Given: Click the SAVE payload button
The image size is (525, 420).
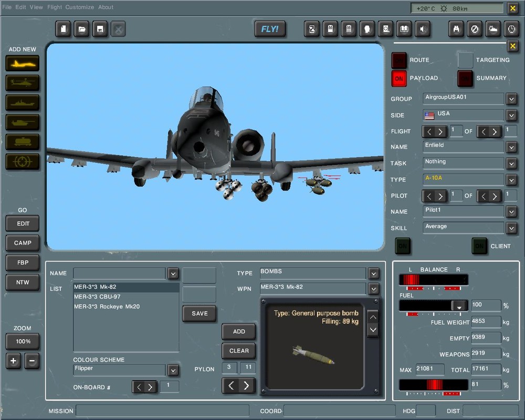Looking at the screenshot, I should pos(199,313).
